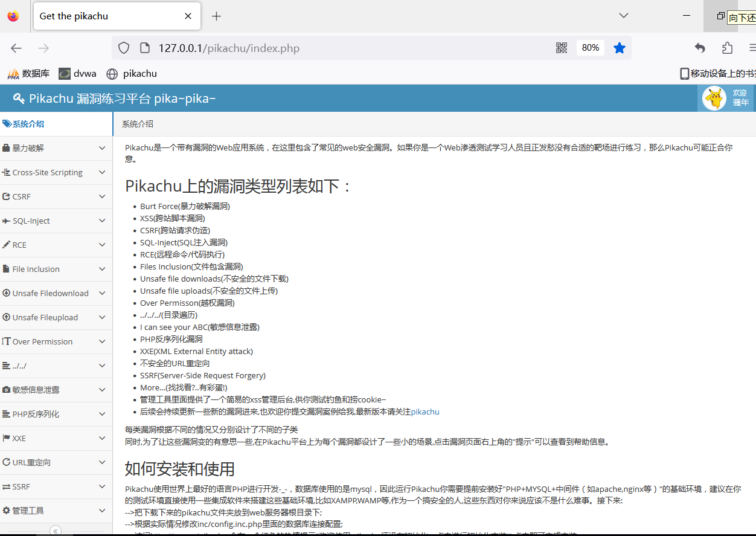Go back to the previous page
Viewport: 756px width, 536px height.
pyautogui.click(x=16, y=48)
